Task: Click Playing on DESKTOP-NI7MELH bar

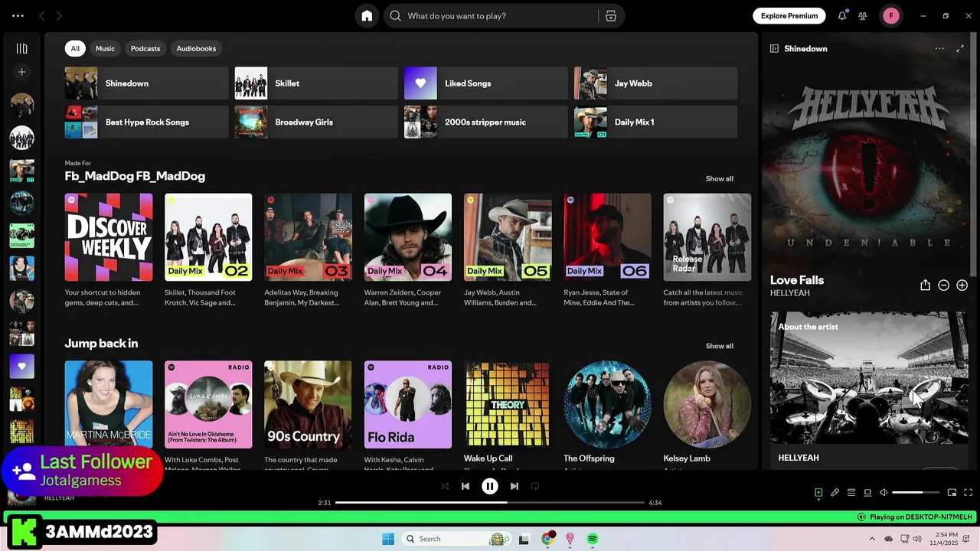Action: (914, 517)
